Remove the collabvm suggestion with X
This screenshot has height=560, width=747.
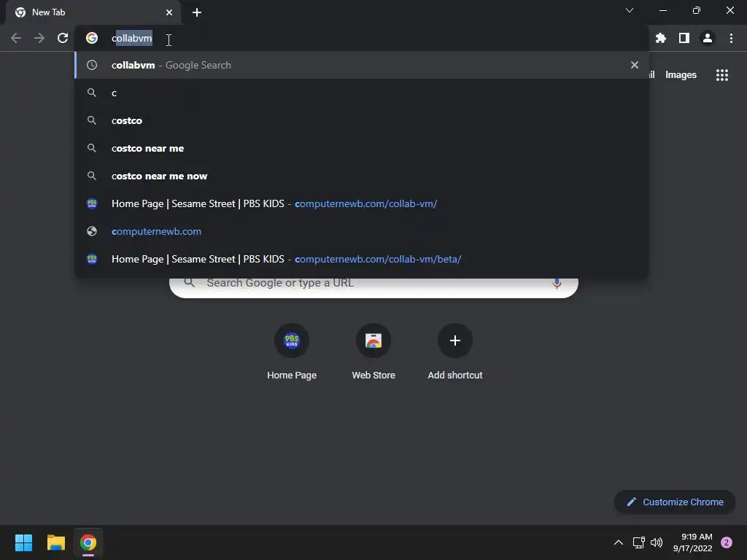(634, 65)
